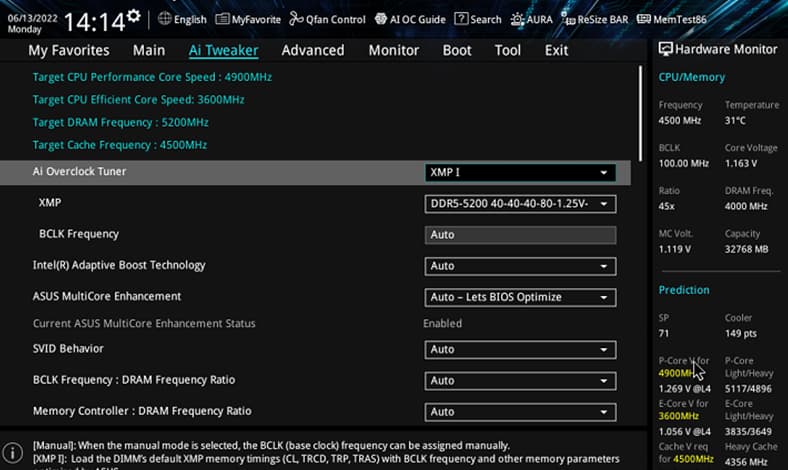Open Ai Overclock Tuner XMP I dropdown
Image resolution: width=788 pixels, height=470 pixels.
tap(520, 172)
